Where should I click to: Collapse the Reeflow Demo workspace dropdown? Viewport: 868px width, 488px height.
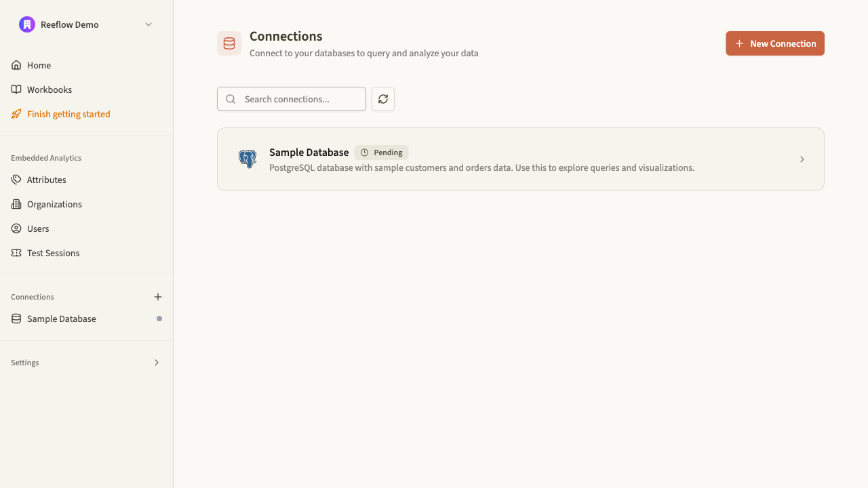click(x=149, y=24)
